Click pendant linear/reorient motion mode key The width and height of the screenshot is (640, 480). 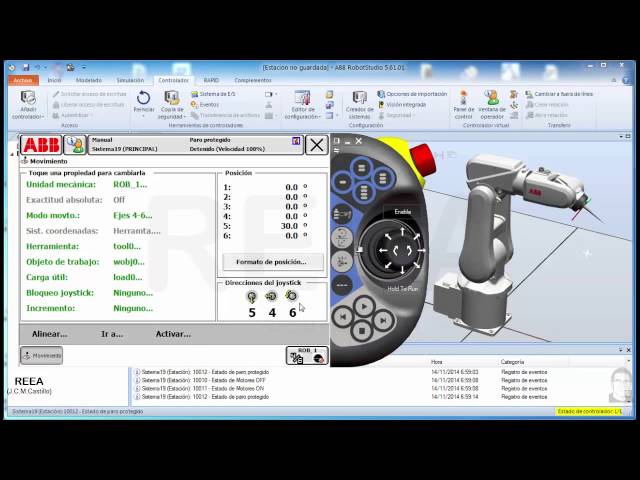[342, 237]
